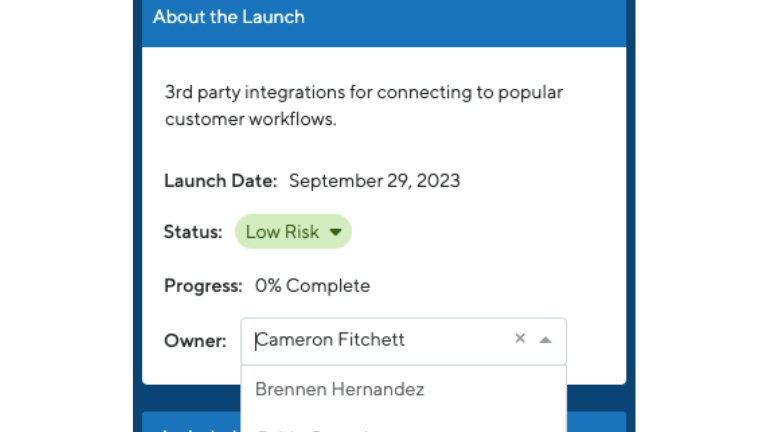Choose the partially visible option below Brennen Hernandez
Viewport: 768px width, 432px height.
[404, 427]
